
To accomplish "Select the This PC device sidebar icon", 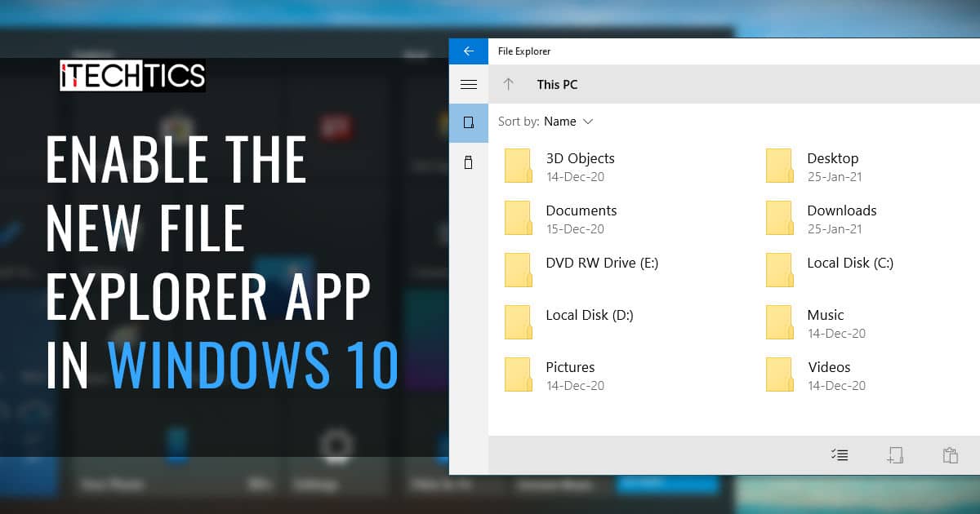I will click(469, 122).
